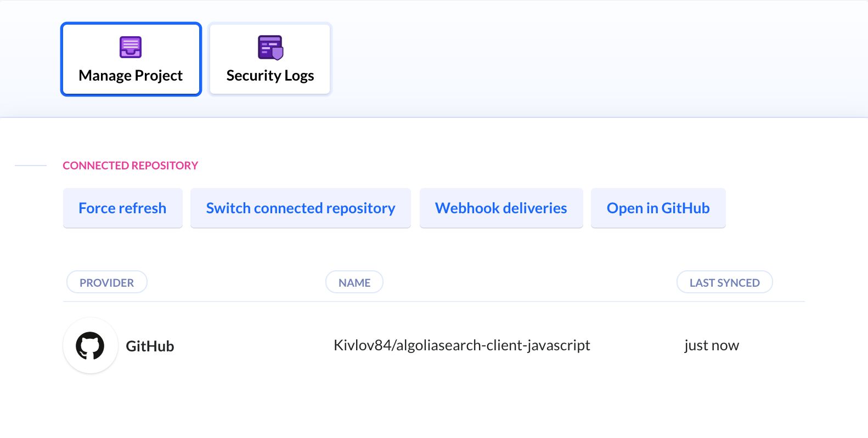
Task: Select the GitHub provider name text
Action: tap(150, 346)
